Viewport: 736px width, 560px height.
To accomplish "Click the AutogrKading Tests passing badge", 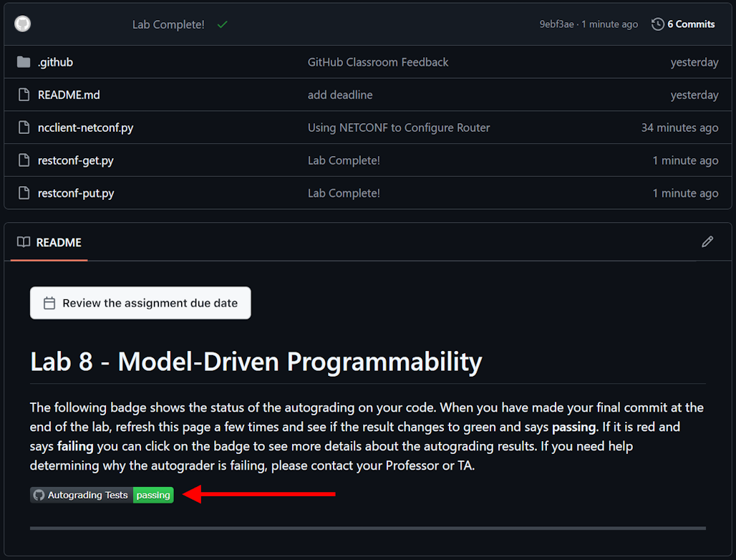I will point(102,495).
